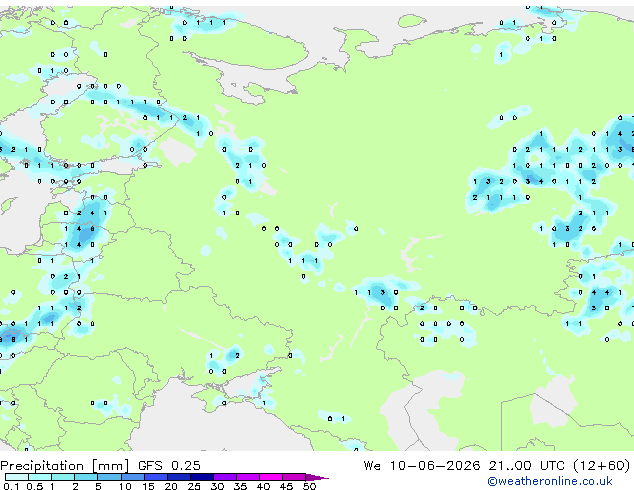
Task: Select the lightest 0.1 mm legend swatch
Action: (17, 477)
